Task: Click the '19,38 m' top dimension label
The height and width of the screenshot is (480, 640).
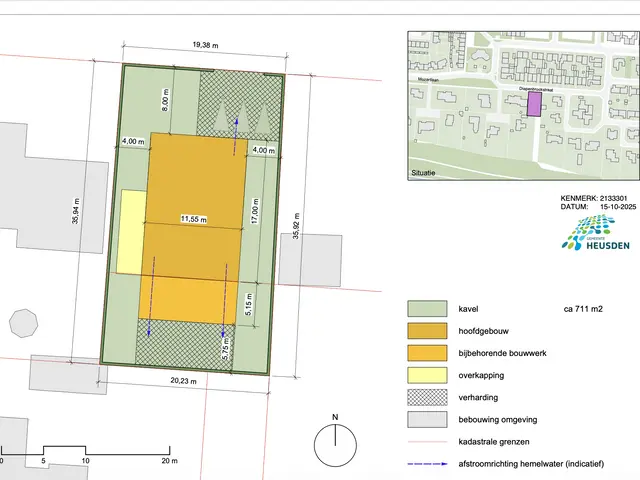Action: tap(205, 44)
